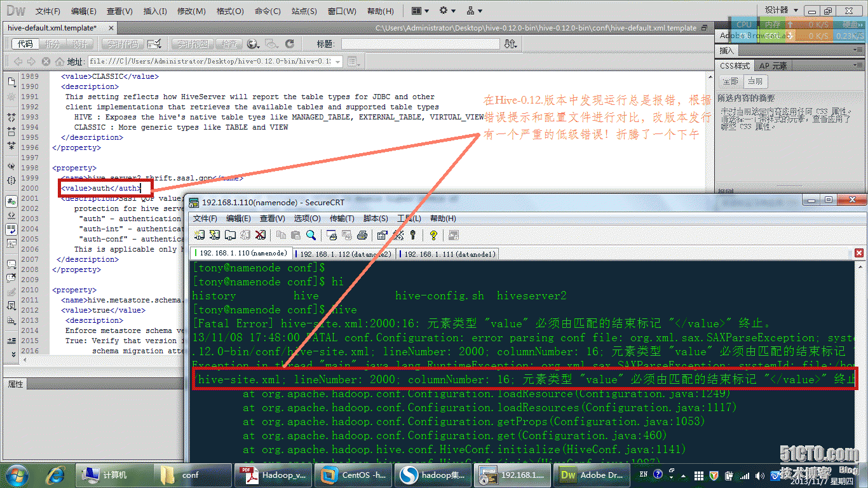Image resolution: width=868 pixels, height=488 pixels.
Task: Click Balance Braces coding toolbar icon
Action: [x=11, y=180]
